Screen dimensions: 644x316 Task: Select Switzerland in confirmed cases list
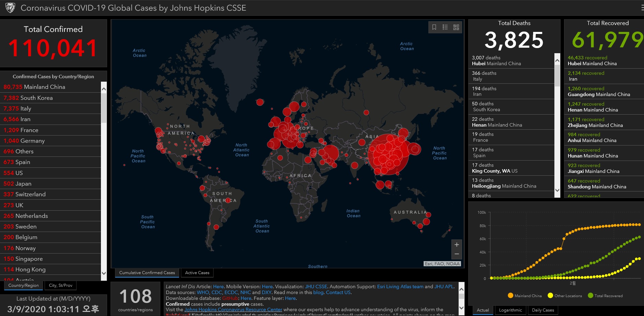51,194
